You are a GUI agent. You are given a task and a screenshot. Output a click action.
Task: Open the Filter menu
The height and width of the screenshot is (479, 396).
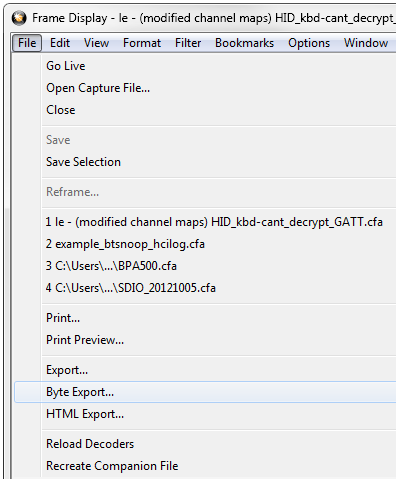(x=188, y=43)
